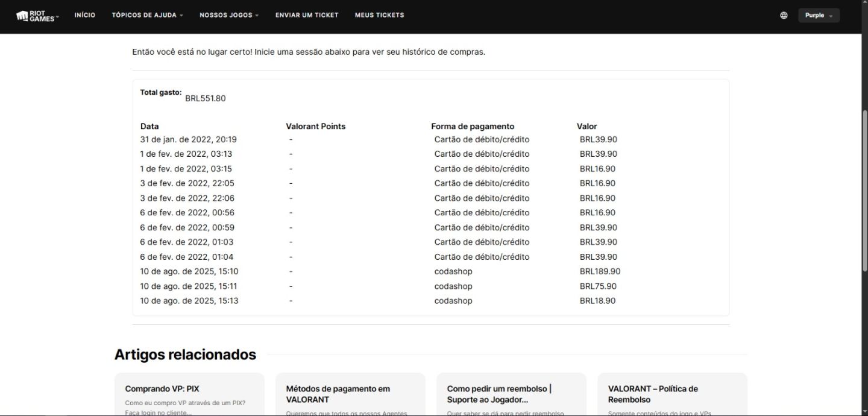This screenshot has height=416, width=868.
Task: Select the date 3 de fev. de 2022, 22:06
Action: (x=187, y=198)
